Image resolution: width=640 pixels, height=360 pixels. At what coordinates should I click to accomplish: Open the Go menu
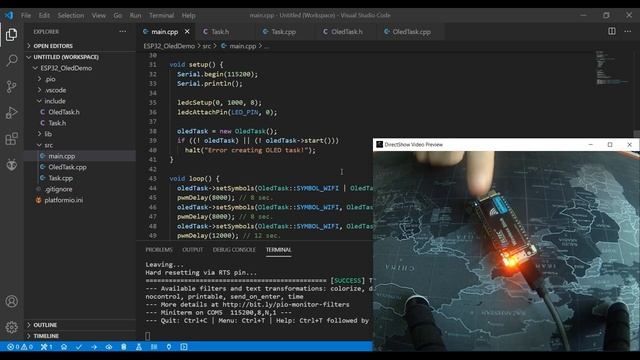(x=118, y=15)
